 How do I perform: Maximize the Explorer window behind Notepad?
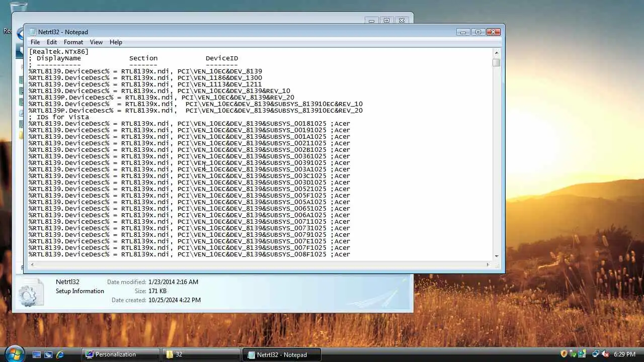coord(386,21)
